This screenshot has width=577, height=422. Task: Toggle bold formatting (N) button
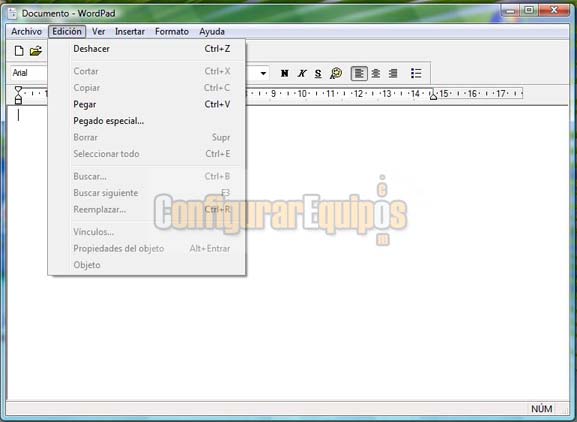tap(284, 73)
